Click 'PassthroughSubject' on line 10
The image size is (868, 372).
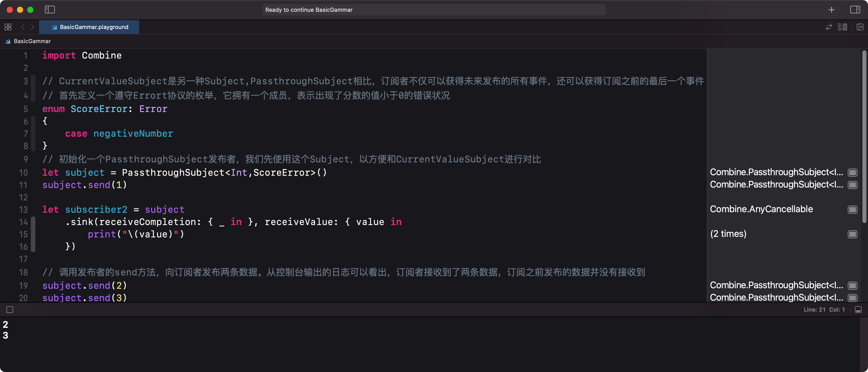173,173
